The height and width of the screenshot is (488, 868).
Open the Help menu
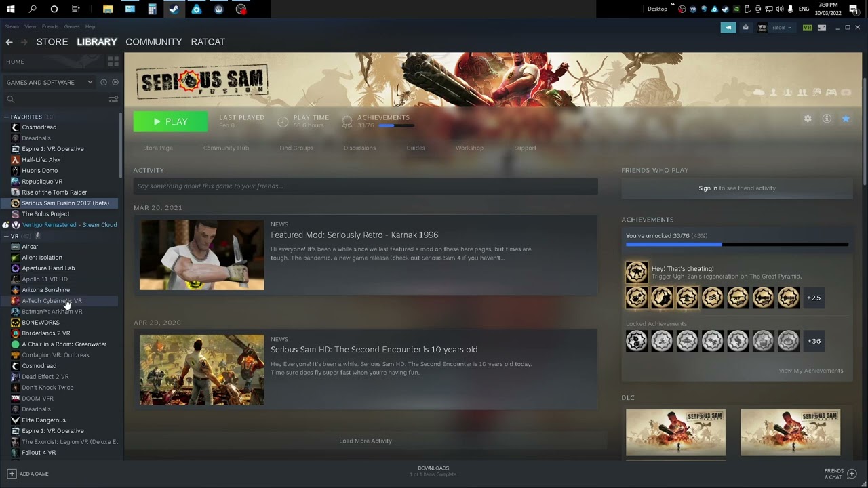pos(90,26)
